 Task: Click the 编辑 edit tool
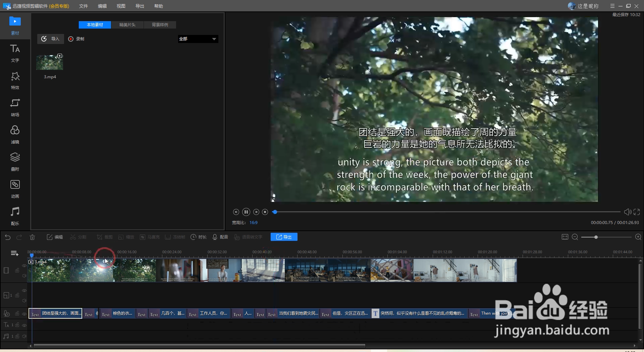pyautogui.click(x=55, y=237)
